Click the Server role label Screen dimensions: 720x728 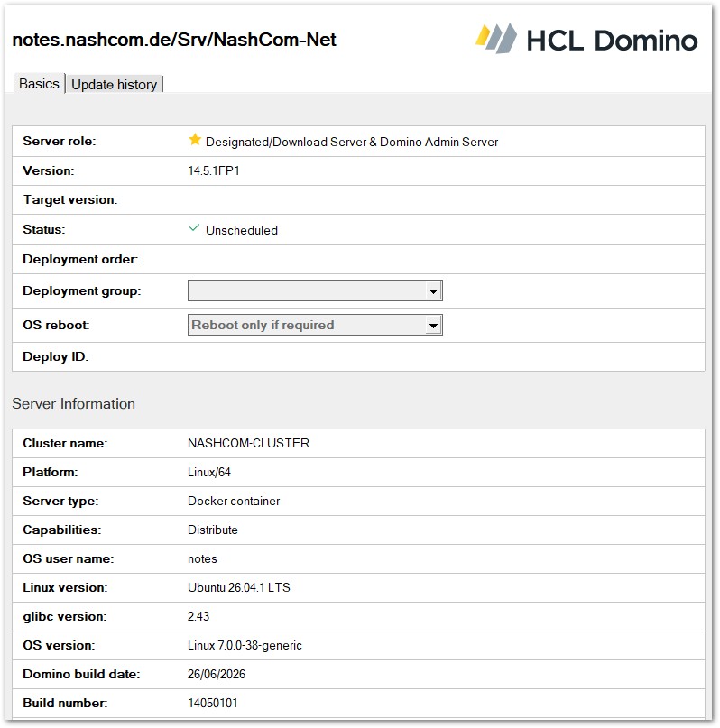60,141
